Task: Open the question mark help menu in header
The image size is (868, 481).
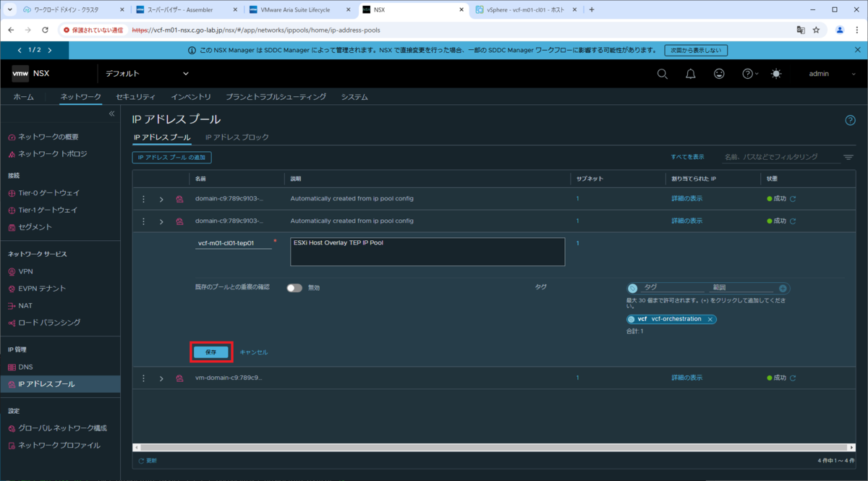Action: (750, 74)
